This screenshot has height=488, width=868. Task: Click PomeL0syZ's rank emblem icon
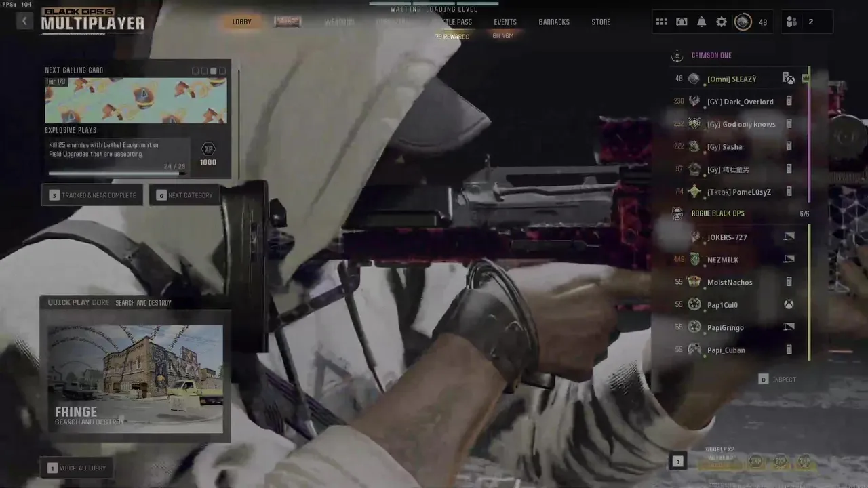click(694, 192)
